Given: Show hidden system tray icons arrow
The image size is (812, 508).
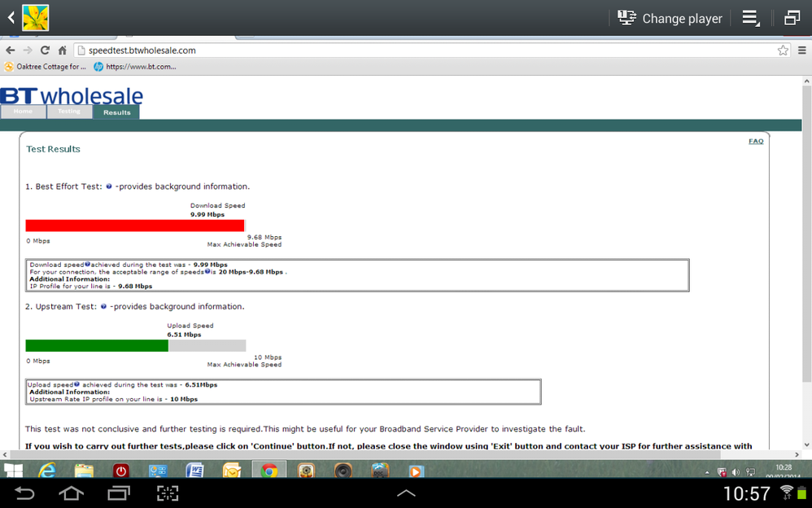Looking at the screenshot, I should (x=707, y=472).
